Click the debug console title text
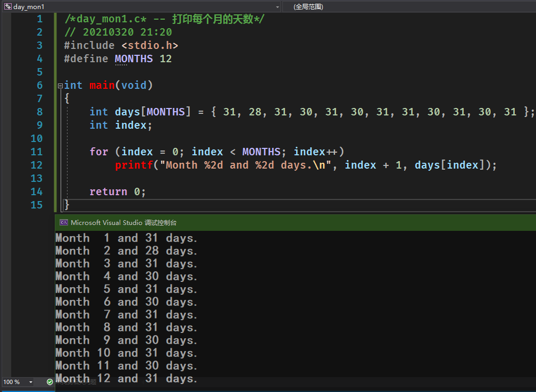 (x=123, y=223)
